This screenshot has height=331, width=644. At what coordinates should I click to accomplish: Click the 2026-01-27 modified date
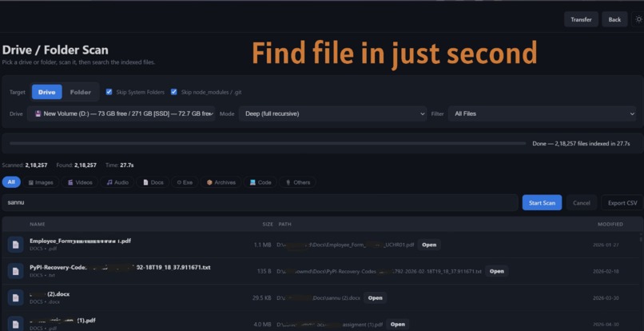tap(606, 245)
